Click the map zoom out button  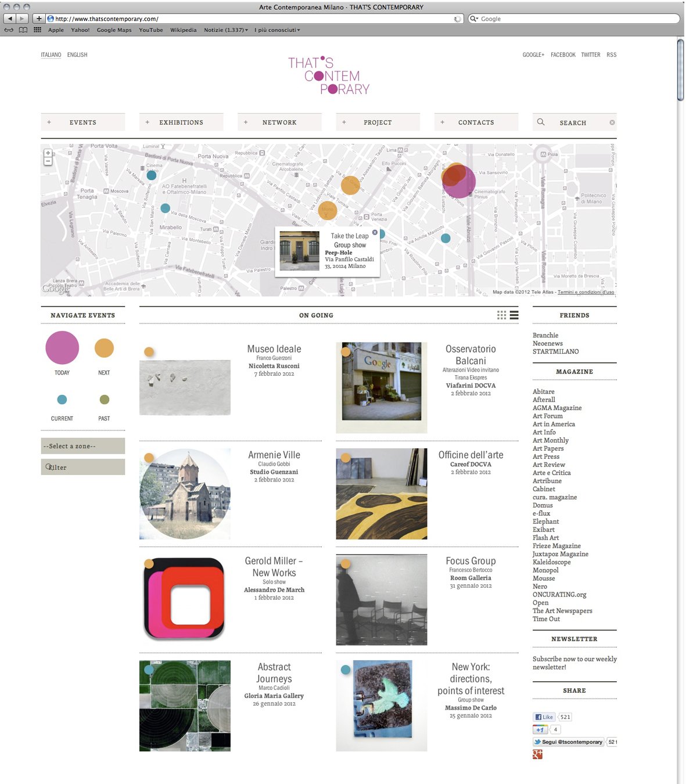pos(48,161)
